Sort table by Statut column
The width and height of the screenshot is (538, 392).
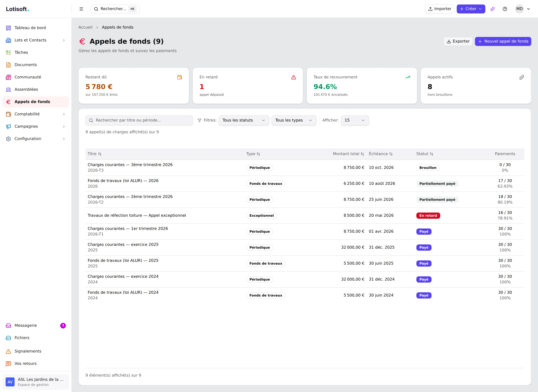coord(425,154)
